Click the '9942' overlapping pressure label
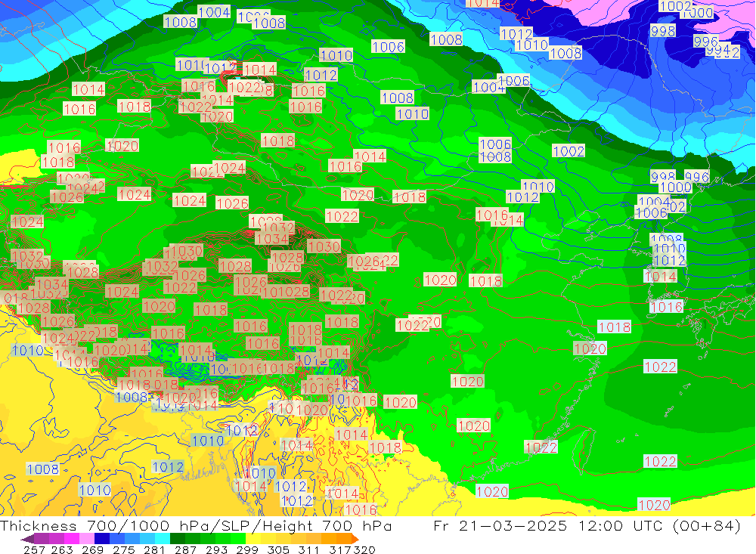The image size is (756, 554). point(723,51)
